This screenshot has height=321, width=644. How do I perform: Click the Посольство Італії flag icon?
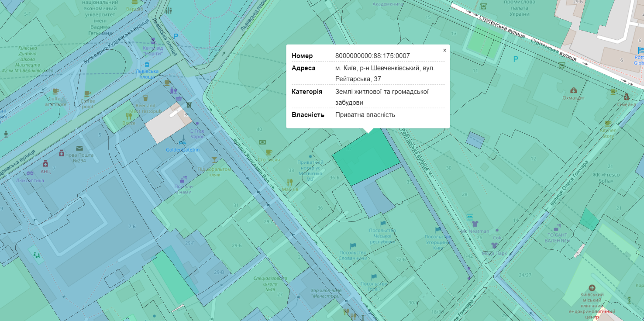373,277
